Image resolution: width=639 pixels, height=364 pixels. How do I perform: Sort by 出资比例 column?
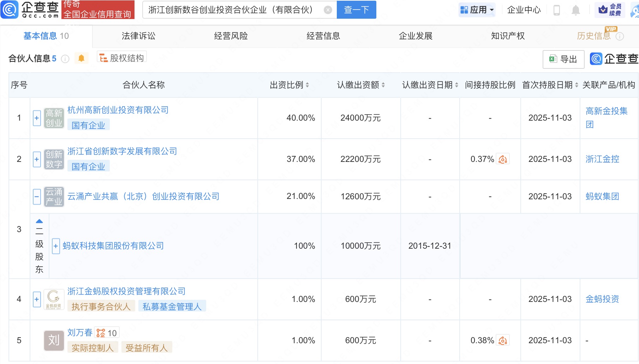[307, 85]
